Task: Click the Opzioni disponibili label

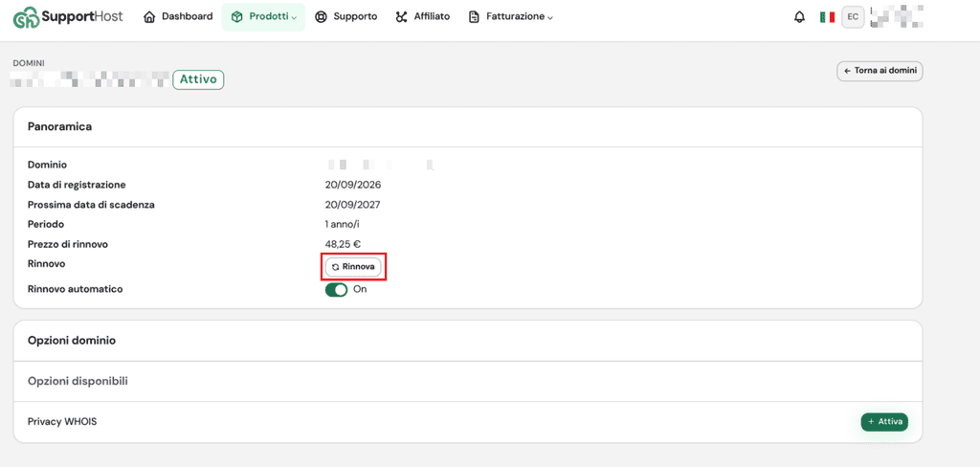Action: click(x=78, y=381)
